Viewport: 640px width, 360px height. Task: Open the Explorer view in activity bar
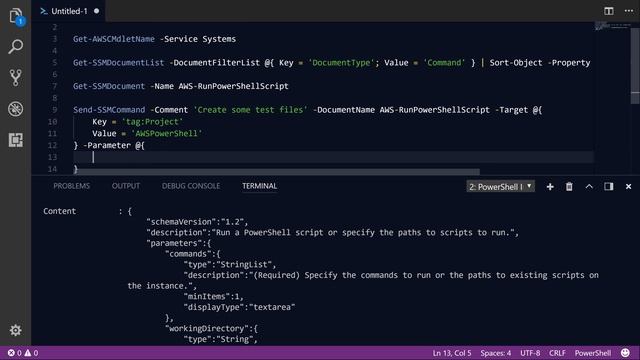16,16
